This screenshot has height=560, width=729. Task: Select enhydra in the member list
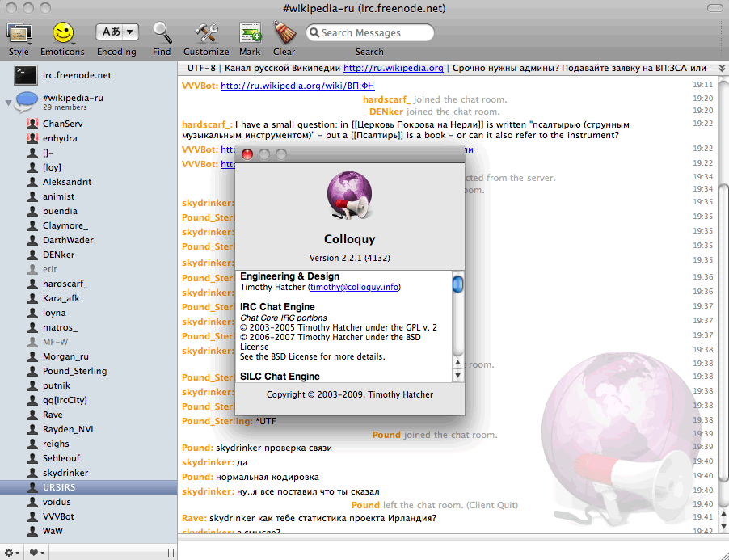pos(88,138)
